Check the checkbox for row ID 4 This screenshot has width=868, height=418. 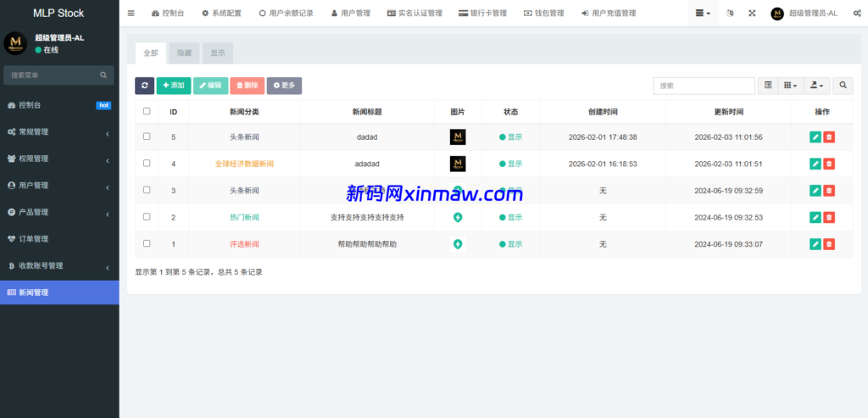(x=147, y=163)
